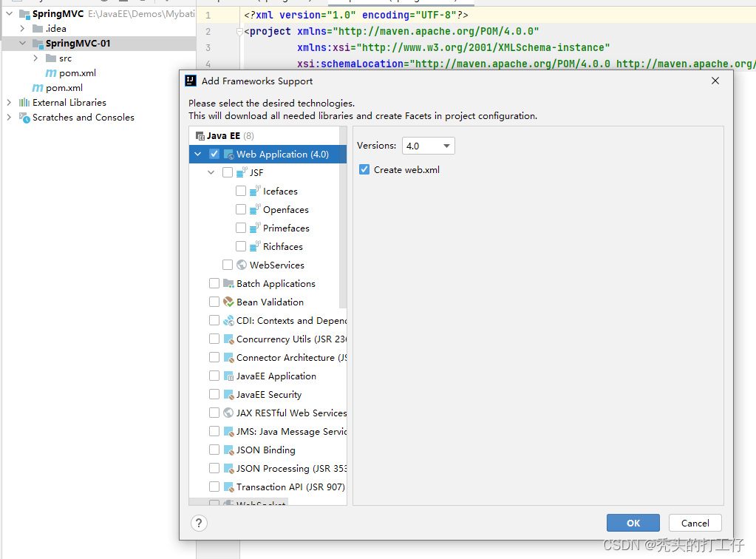Dismiss dialog with Cancel button

click(x=695, y=523)
